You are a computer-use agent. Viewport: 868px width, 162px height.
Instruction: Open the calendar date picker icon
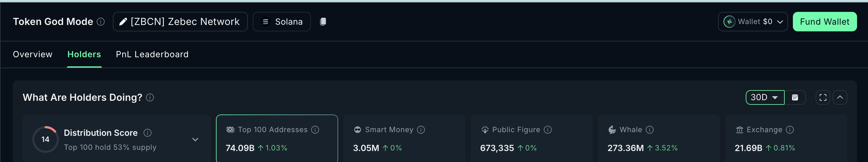pos(795,97)
